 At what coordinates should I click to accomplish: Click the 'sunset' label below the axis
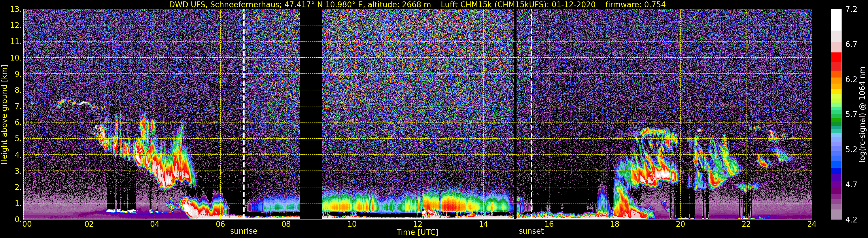point(531,231)
